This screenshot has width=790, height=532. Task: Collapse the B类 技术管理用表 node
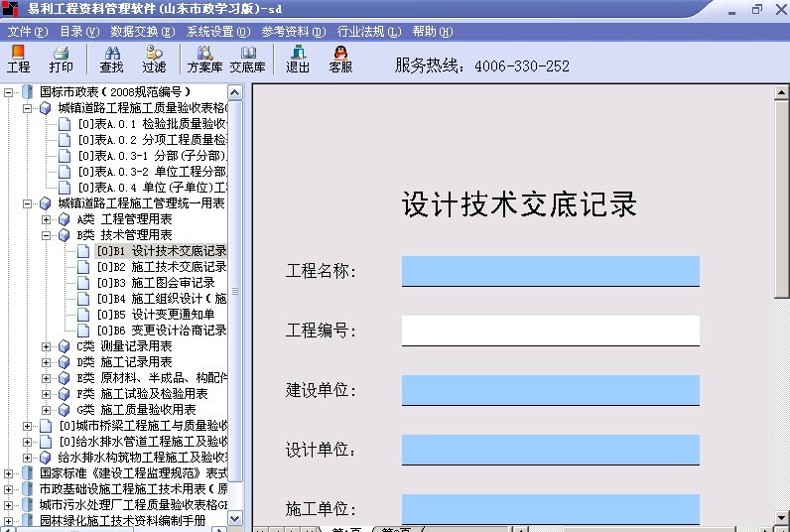tap(47, 235)
